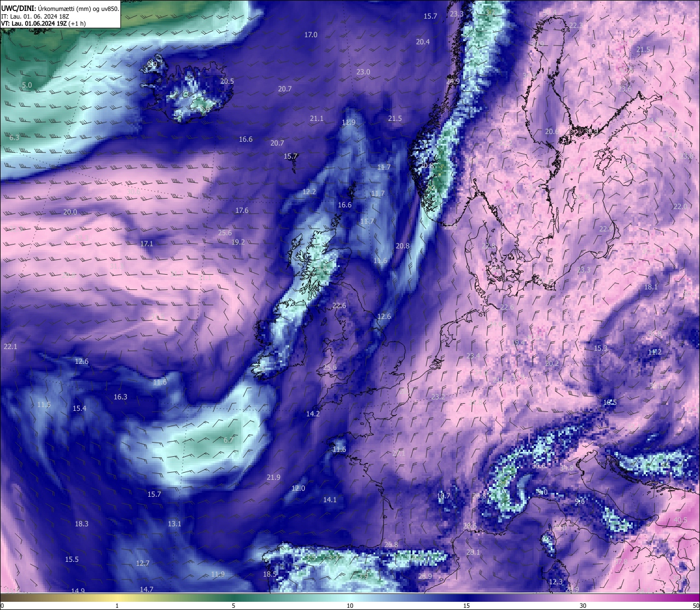Click the map value 15.5
This screenshot has height=610, width=700.
click(72, 560)
